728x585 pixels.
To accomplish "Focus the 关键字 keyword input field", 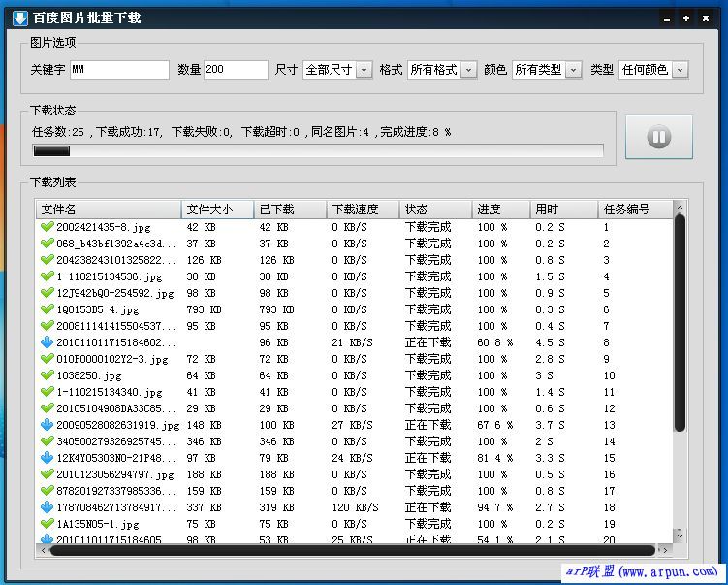I will click(x=119, y=70).
